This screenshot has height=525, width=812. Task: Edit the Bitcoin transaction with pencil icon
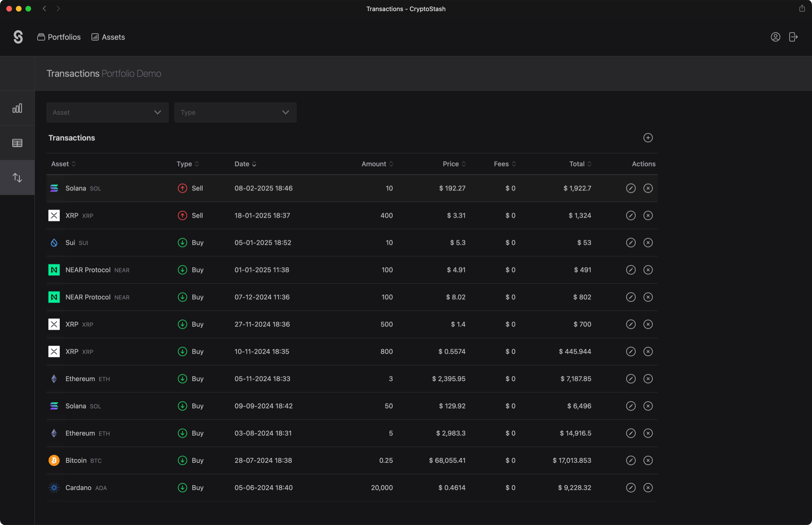[631, 460]
